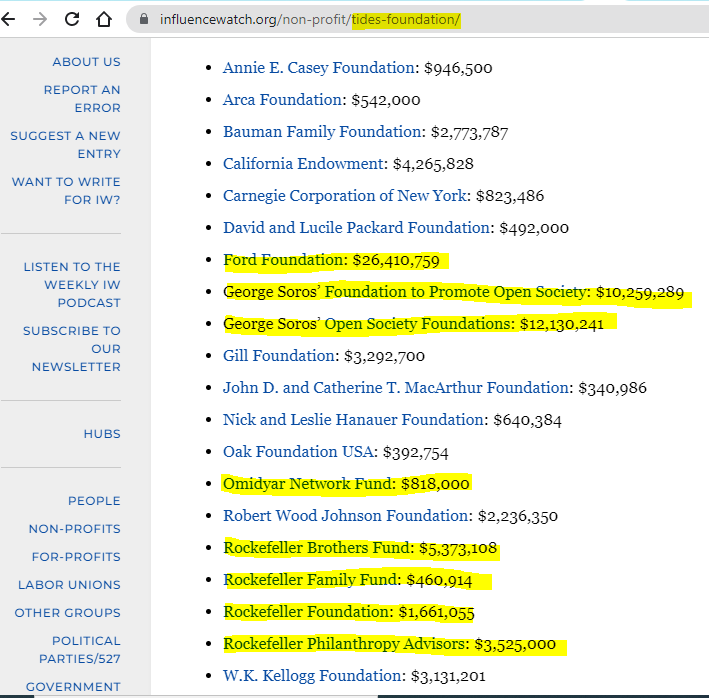The height and width of the screenshot is (698, 709).
Task: Open the Rockefeller Family Fund link
Action: tap(310, 580)
